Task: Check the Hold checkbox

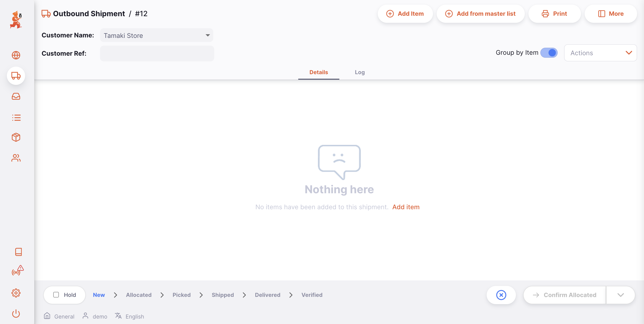Action: (56, 295)
